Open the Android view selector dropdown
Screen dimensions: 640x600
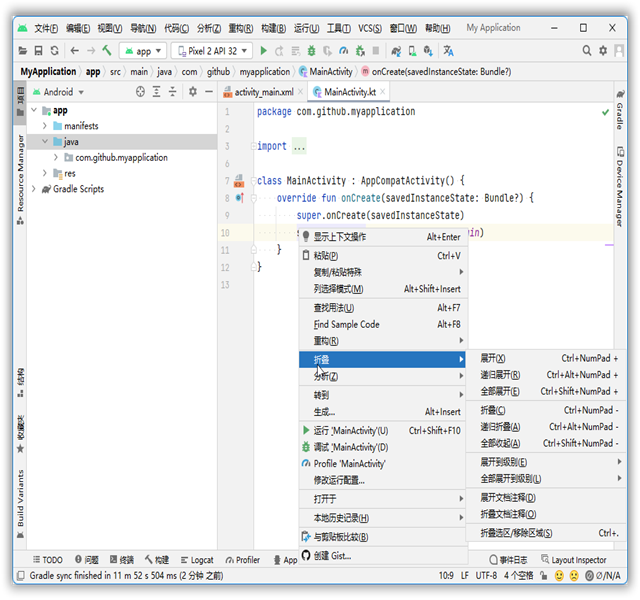pyautogui.click(x=58, y=92)
